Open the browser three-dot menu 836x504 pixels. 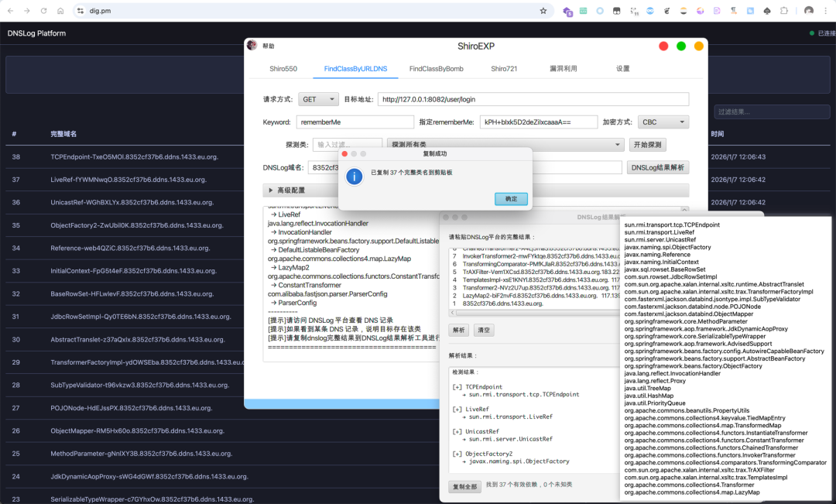[825, 11]
